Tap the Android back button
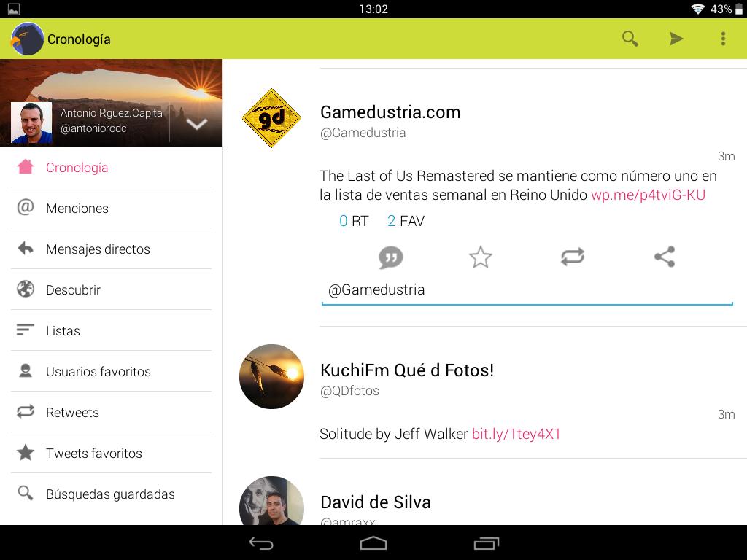The width and height of the screenshot is (747, 560). tap(261, 543)
